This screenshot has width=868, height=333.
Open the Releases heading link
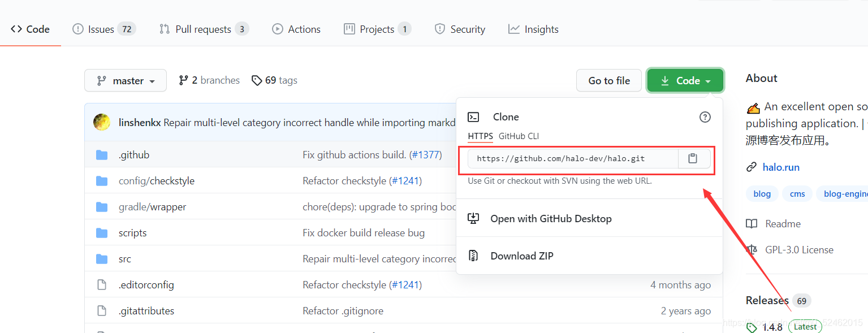[767, 300]
